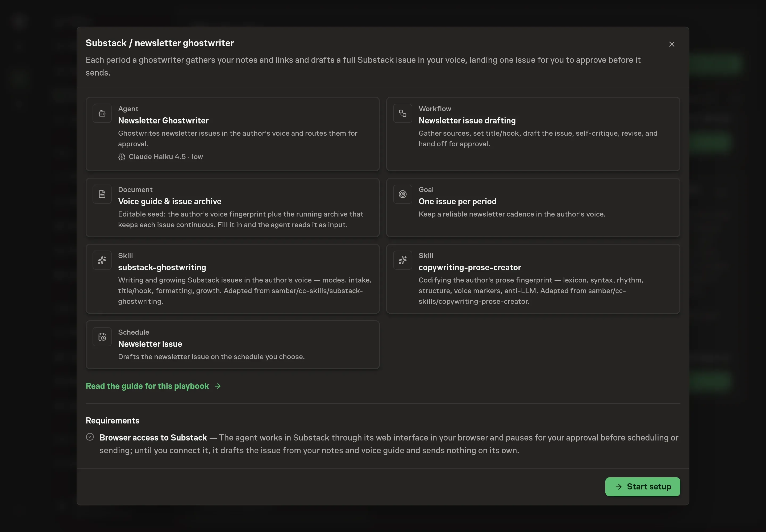The height and width of the screenshot is (532, 766).
Task: Click description starting 'Editable seed: the author's voice'
Action: 241,220
